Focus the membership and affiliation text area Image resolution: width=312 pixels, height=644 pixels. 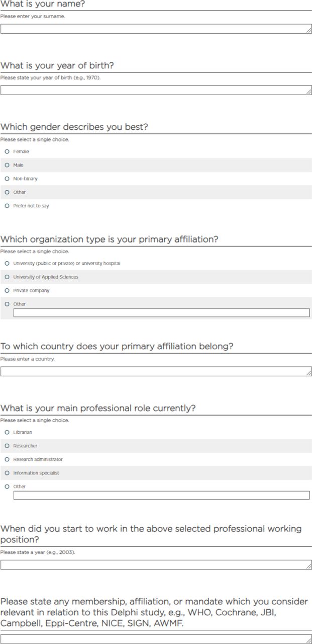(156, 639)
